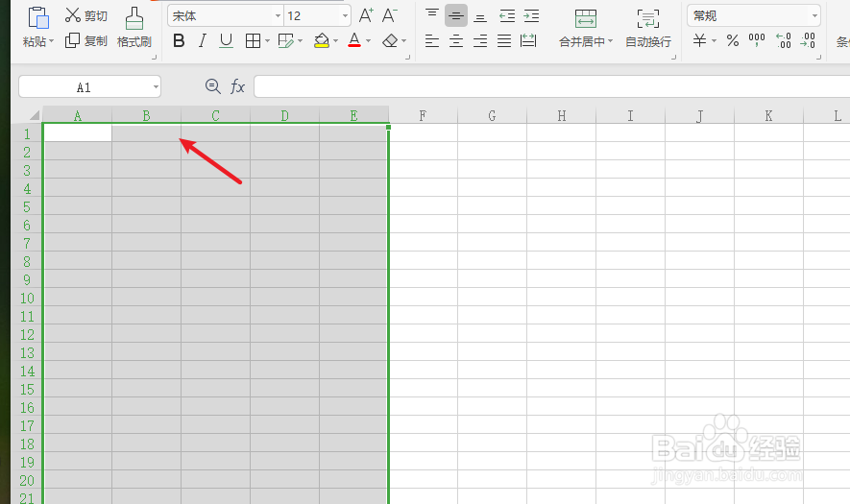Open number format dropdown 常规
The width and height of the screenshot is (850, 504).
click(814, 16)
